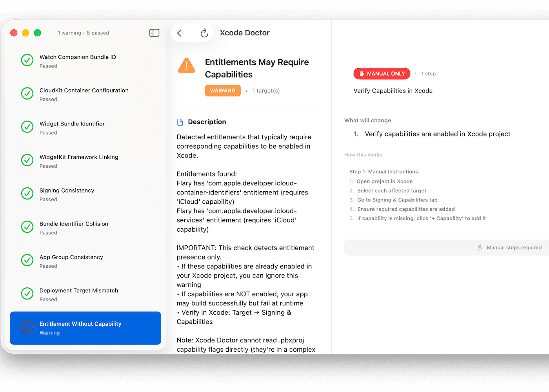Click the warning circle icon on Entitlement Without Capability

pyautogui.click(x=27, y=327)
